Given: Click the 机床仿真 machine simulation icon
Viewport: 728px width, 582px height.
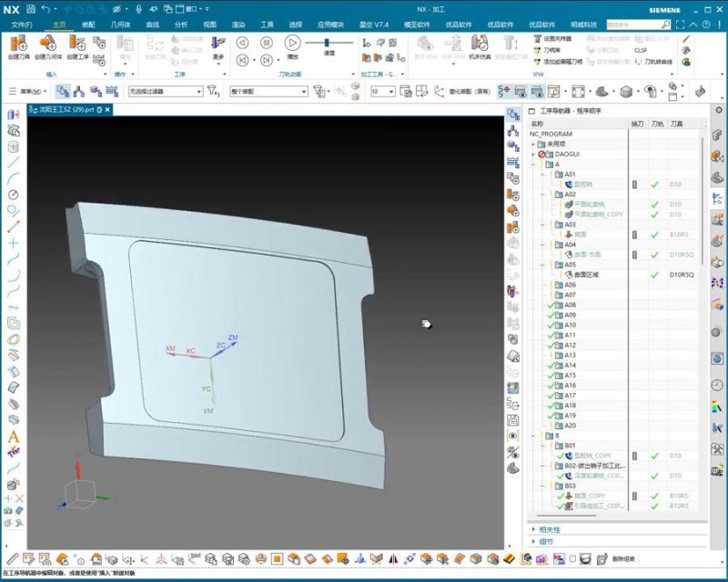Looking at the screenshot, I should [480, 45].
